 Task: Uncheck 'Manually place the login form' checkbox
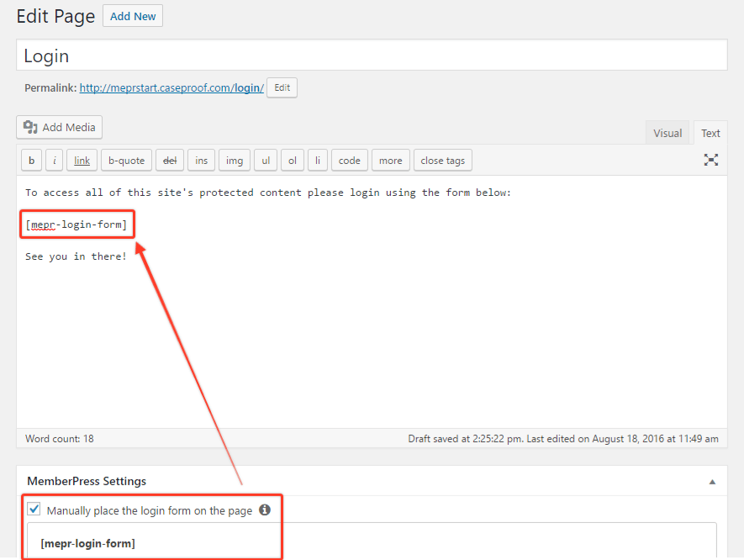34,510
